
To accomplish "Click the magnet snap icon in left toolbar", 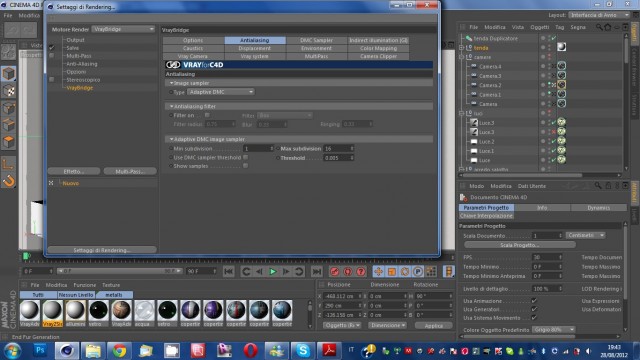I will 9,180.
